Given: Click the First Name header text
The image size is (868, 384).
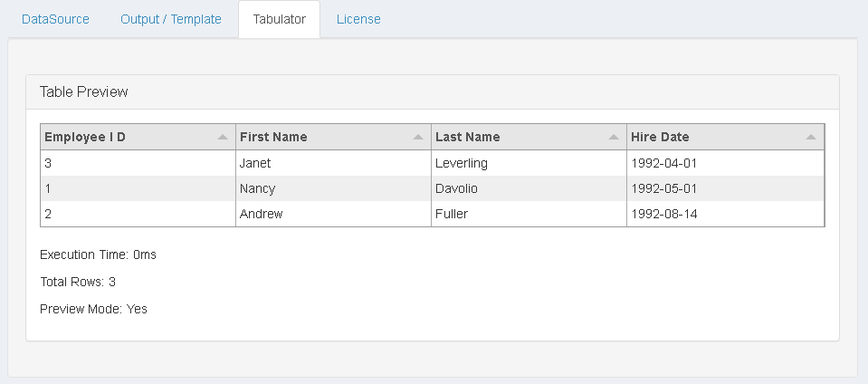Looking at the screenshot, I should [x=273, y=137].
